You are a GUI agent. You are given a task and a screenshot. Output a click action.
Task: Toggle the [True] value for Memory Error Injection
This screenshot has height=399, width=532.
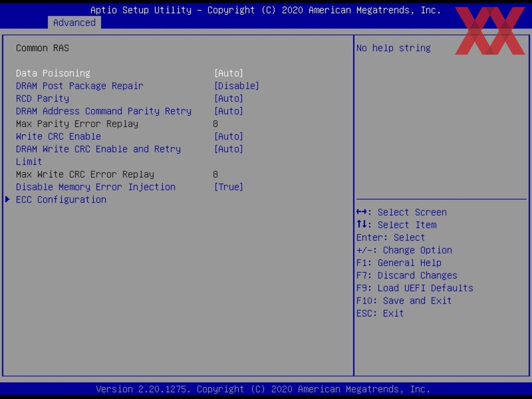pyautogui.click(x=229, y=187)
